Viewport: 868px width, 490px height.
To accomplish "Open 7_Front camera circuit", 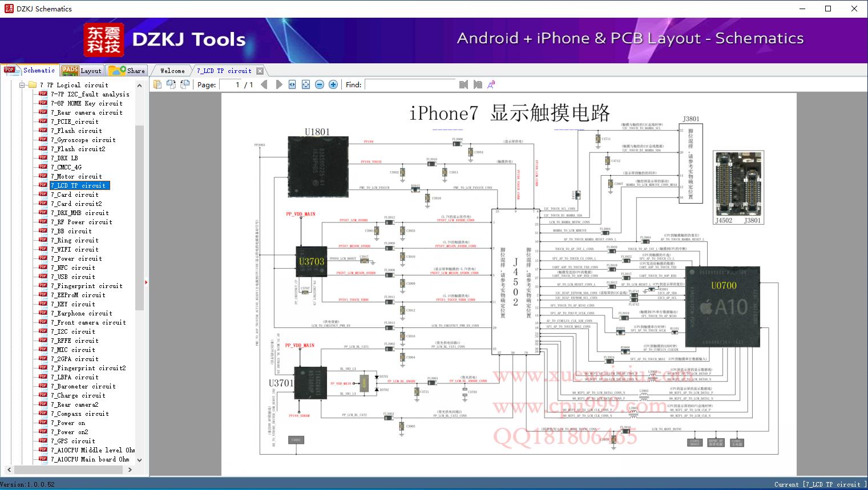I will [x=88, y=322].
